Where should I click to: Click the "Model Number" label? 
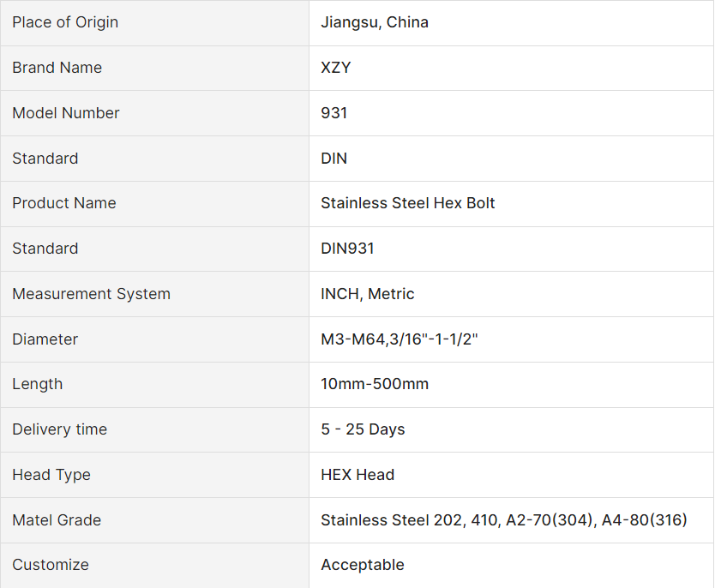click(66, 113)
